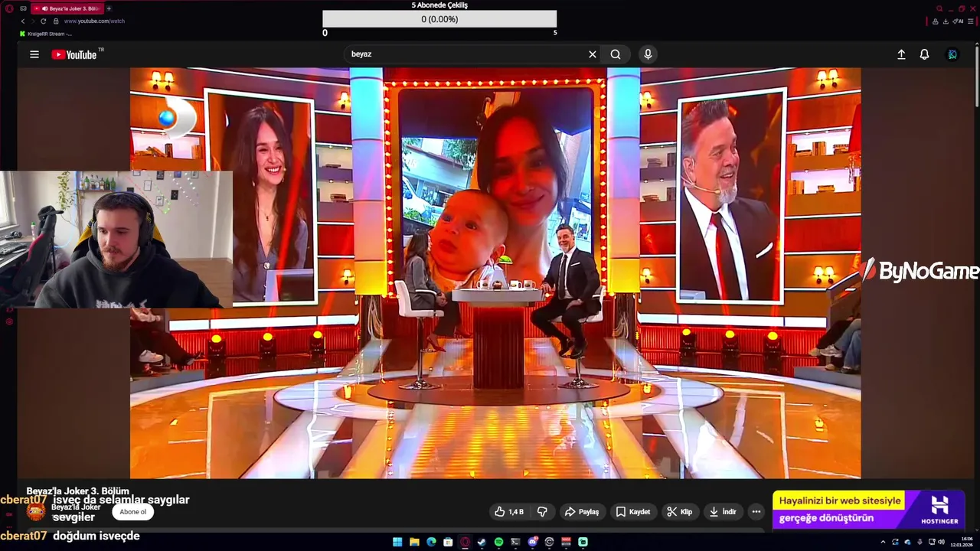Click the magnifier search button
This screenshot has width=980, height=551.
(x=616, y=54)
